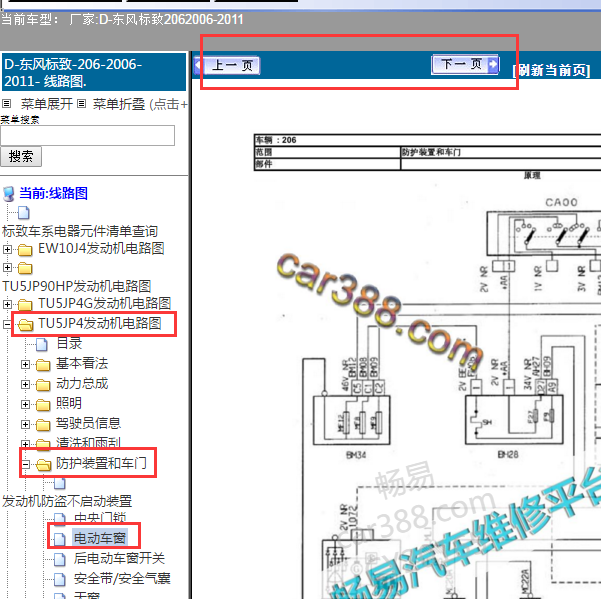Expand the 驾驶员信息 folder
This screenshot has width=601, height=599.
[x=25, y=424]
